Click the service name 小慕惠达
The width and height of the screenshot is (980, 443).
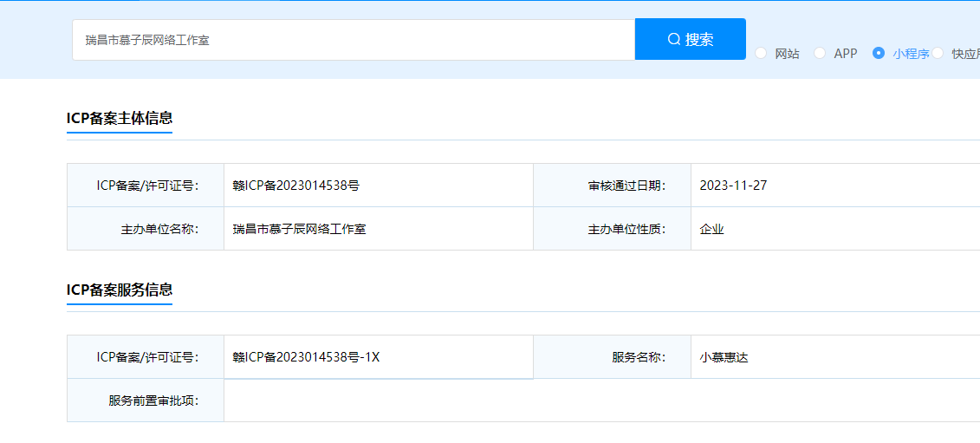click(x=724, y=357)
